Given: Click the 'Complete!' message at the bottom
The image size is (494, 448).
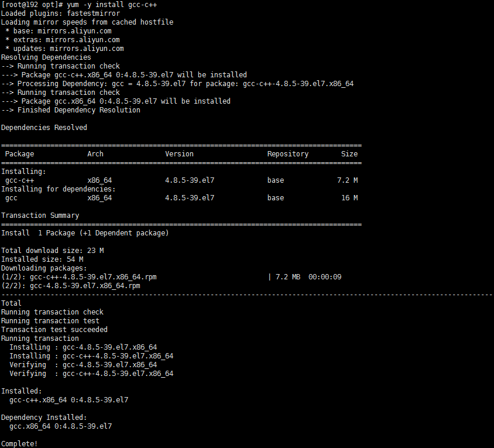Looking at the screenshot, I should (x=19, y=443).
